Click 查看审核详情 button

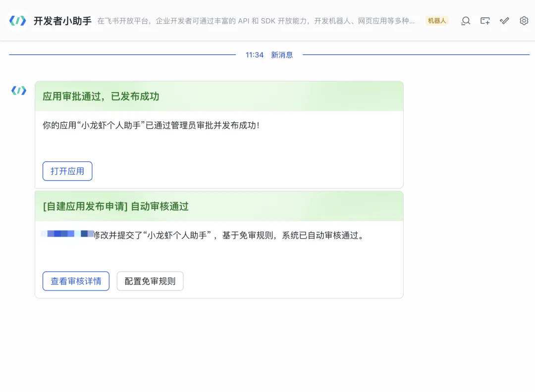click(76, 281)
